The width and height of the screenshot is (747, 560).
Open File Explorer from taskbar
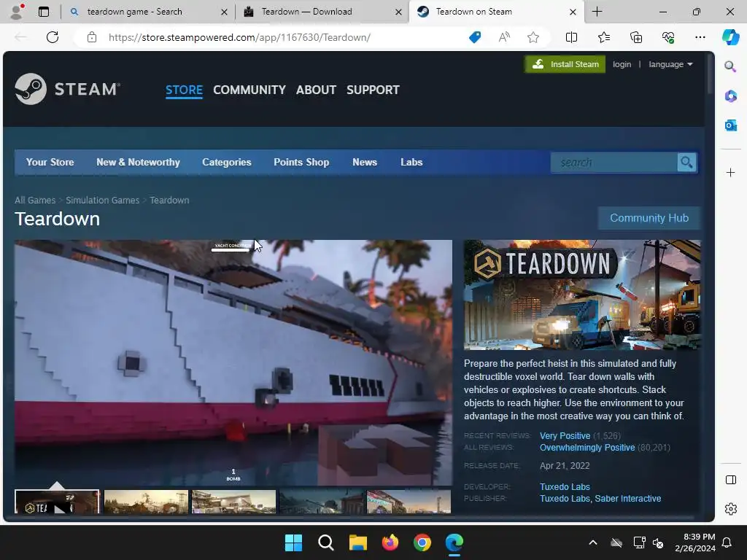coord(357,542)
